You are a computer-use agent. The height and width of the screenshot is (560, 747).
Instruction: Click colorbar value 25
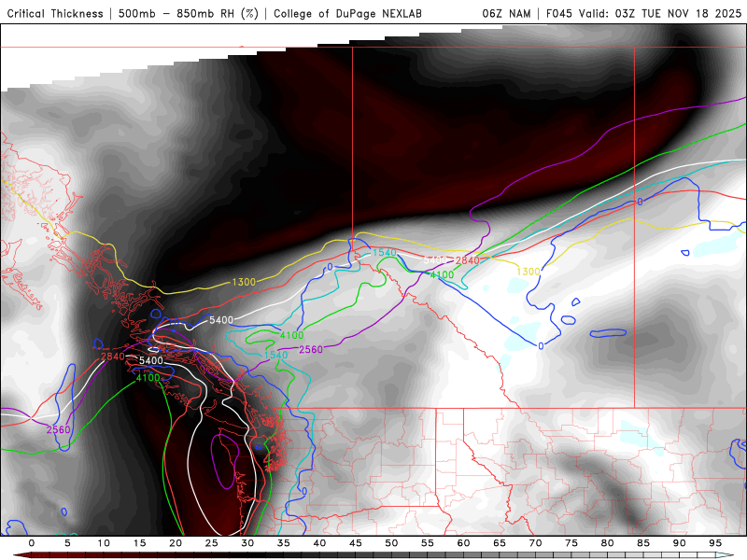[x=212, y=543]
